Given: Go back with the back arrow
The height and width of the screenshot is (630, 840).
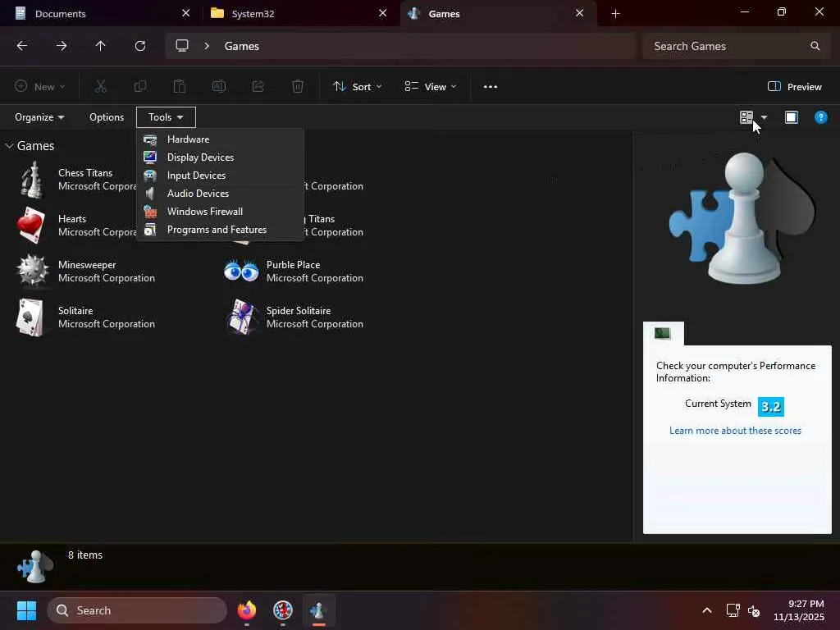Looking at the screenshot, I should (22, 46).
